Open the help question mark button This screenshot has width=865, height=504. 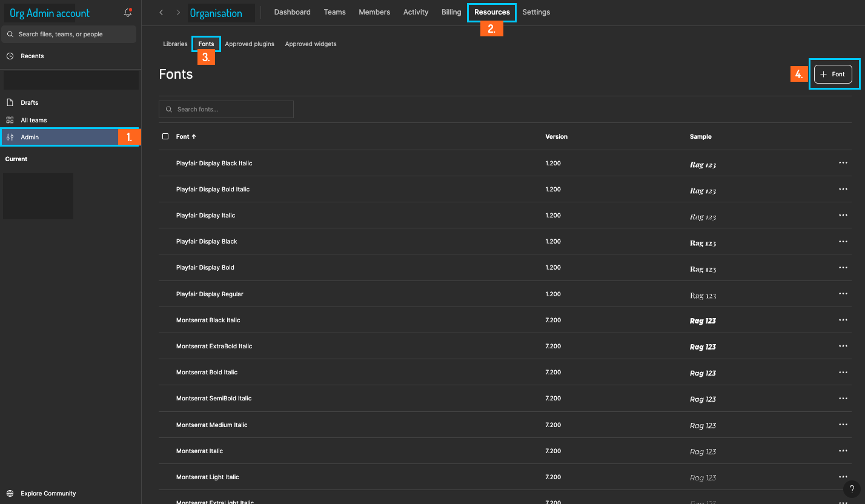coord(852,489)
